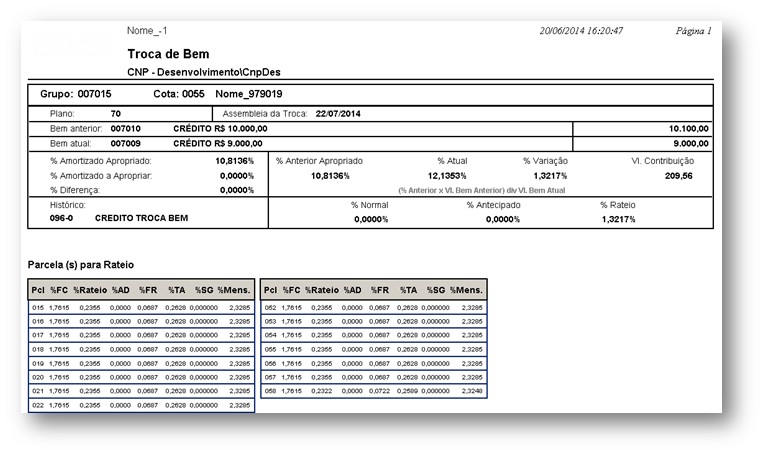764x455 pixels.
Task: Select contribution value '209,56'
Action: coord(679,176)
